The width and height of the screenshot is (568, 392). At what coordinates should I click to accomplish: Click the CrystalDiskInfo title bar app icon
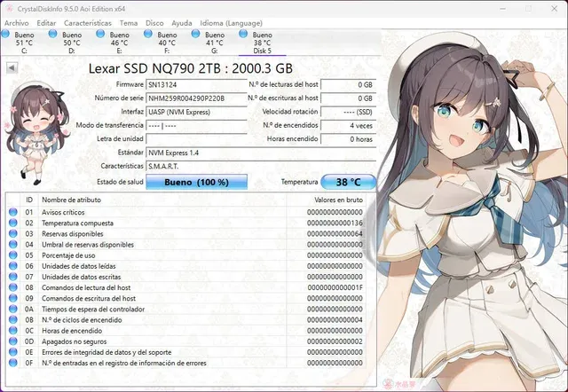point(10,8)
